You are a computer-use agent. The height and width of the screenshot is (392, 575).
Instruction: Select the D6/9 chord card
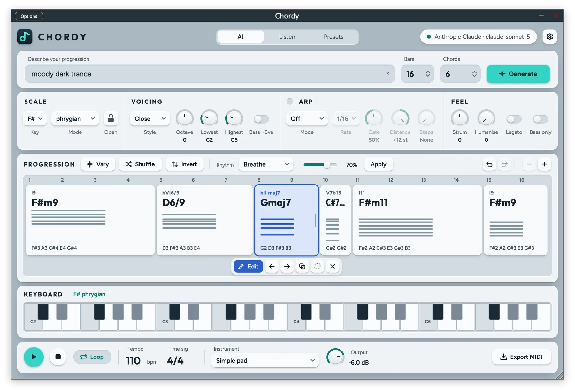[204, 220]
